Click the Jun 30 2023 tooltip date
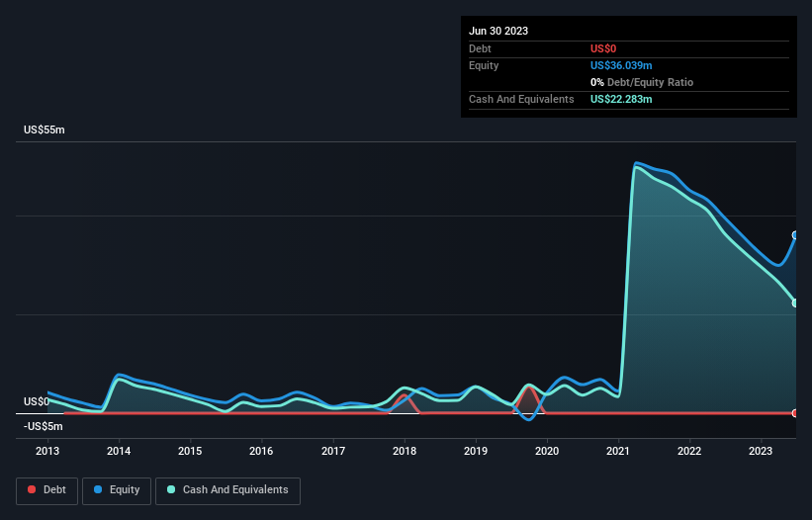The width and height of the screenshot is (812, 520). pos(498,31)
